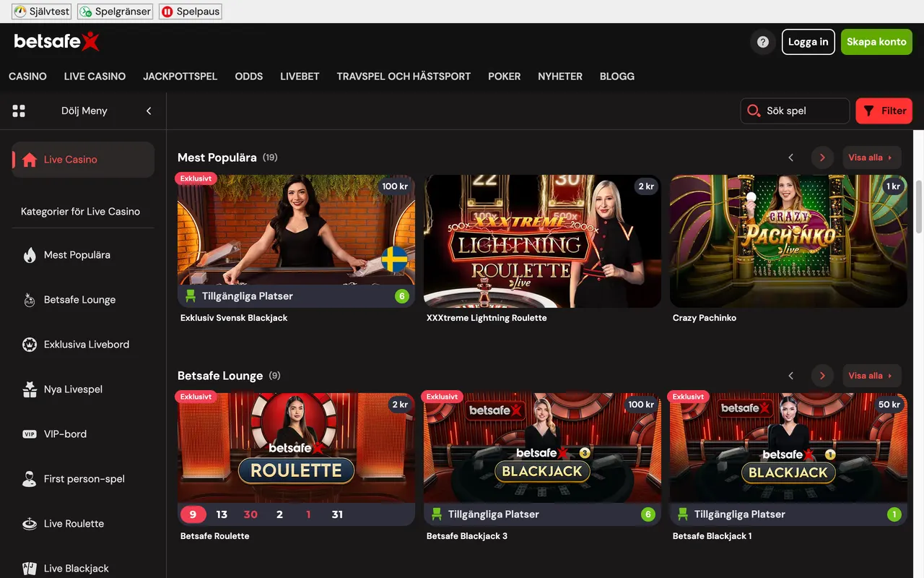Viewport: 924px width, 578px height.
Task: Click the flame icon for Mest Populära
Action: pos(30,255)
